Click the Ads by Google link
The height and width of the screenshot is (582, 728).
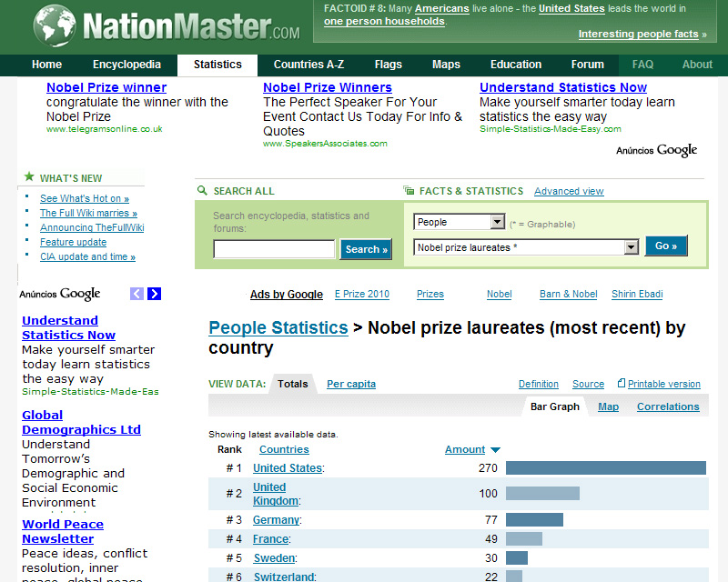click(x=287, y=295)
